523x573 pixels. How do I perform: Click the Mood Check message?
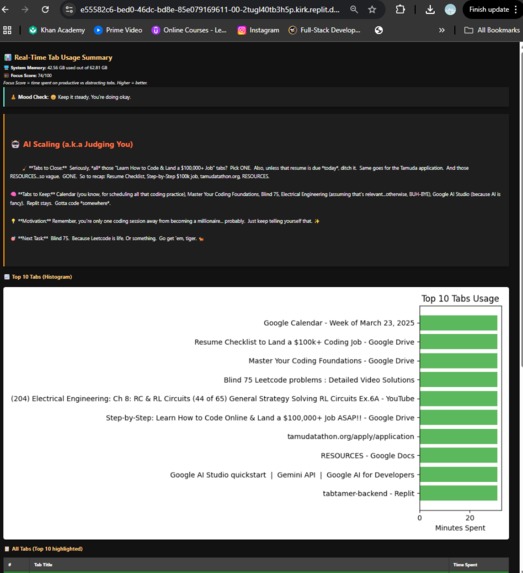[x=71, y=97]
